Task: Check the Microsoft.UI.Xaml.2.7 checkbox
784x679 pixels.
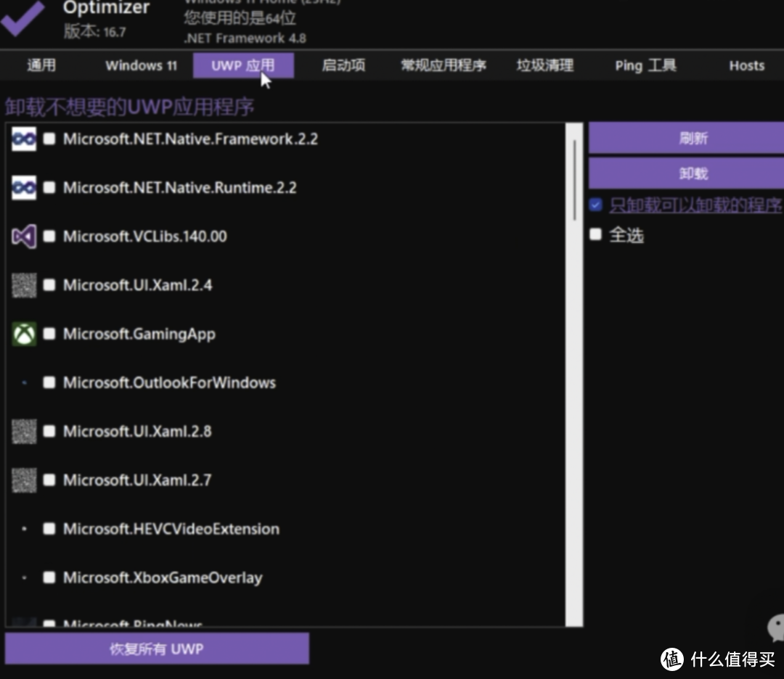Action: 49,480
